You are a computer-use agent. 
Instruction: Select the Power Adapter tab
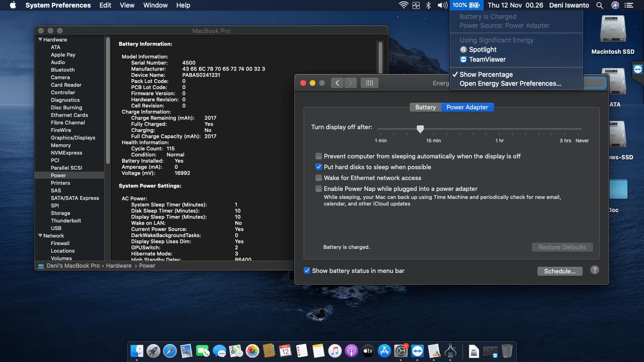click(467, 107)
